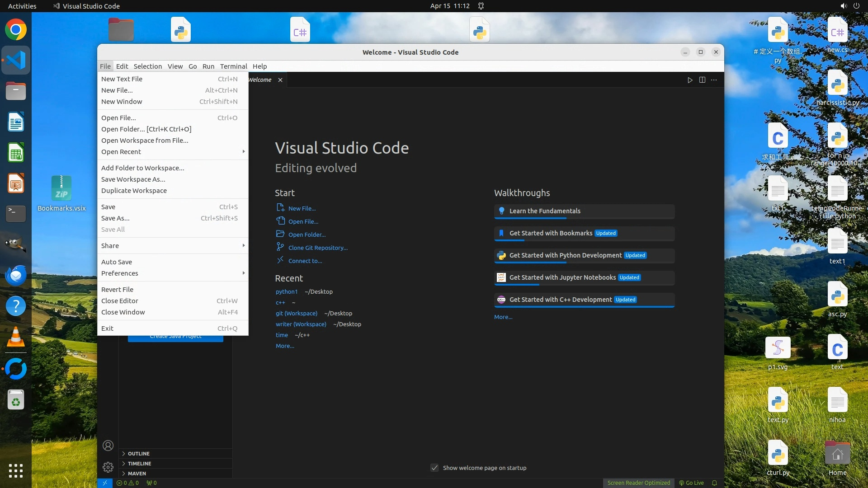Viewport: 868px width, 488px height.
Task: Click Screen Reader Optimized status item
Action: click(638, 483)
